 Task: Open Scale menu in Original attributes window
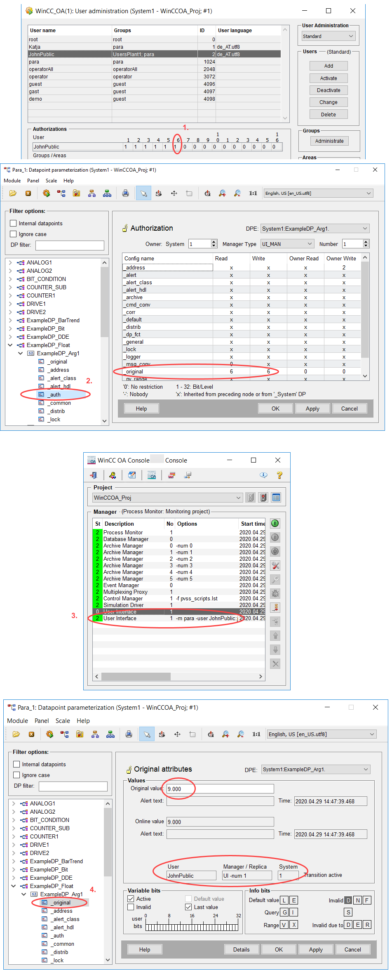pyautogui.click(x=63, y=721)
